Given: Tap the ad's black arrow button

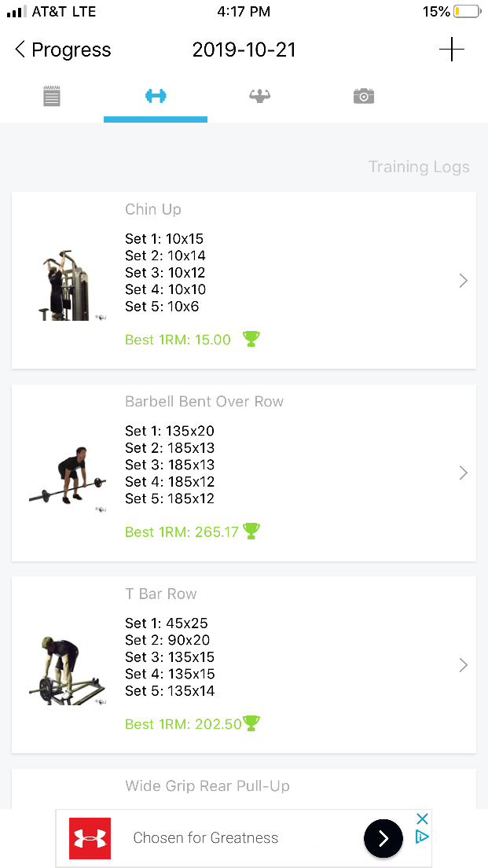Looking at the screenshot, I should click(x=383, y=839).
